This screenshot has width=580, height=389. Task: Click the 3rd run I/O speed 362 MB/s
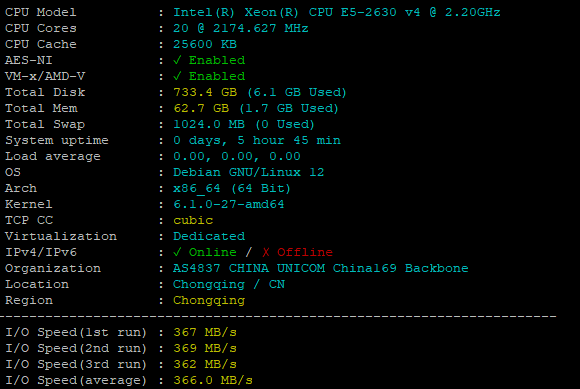pos(205,364)
